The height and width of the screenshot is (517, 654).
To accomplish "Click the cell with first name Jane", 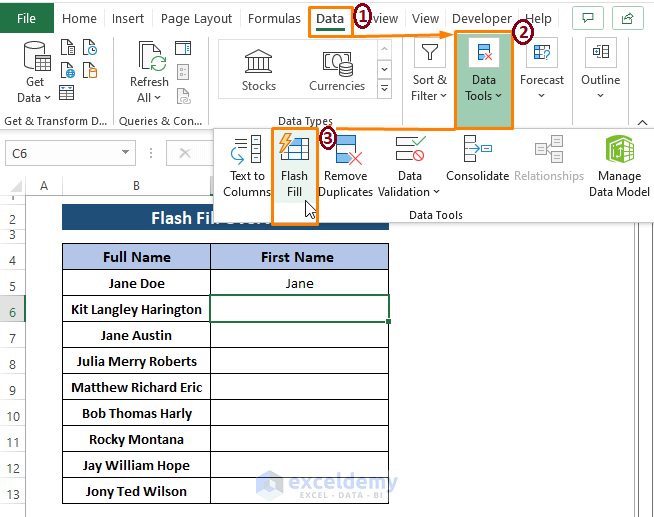I will click(299, 283).
